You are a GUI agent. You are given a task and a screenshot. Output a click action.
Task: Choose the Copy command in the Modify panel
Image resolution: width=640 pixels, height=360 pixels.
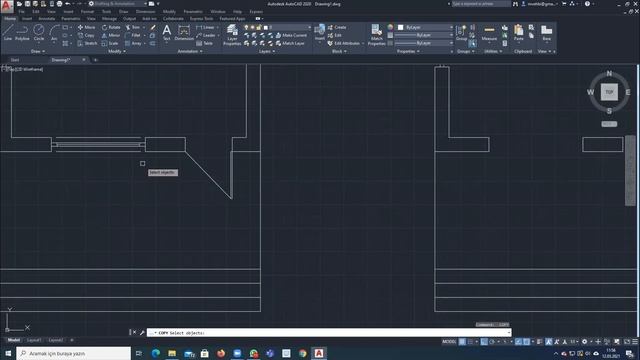[87, 36]
